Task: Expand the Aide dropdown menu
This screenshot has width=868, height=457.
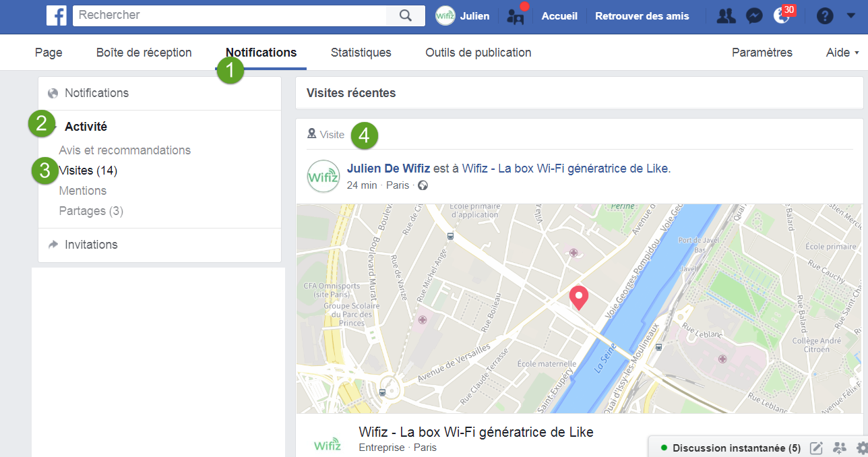Action: [842, 53]
